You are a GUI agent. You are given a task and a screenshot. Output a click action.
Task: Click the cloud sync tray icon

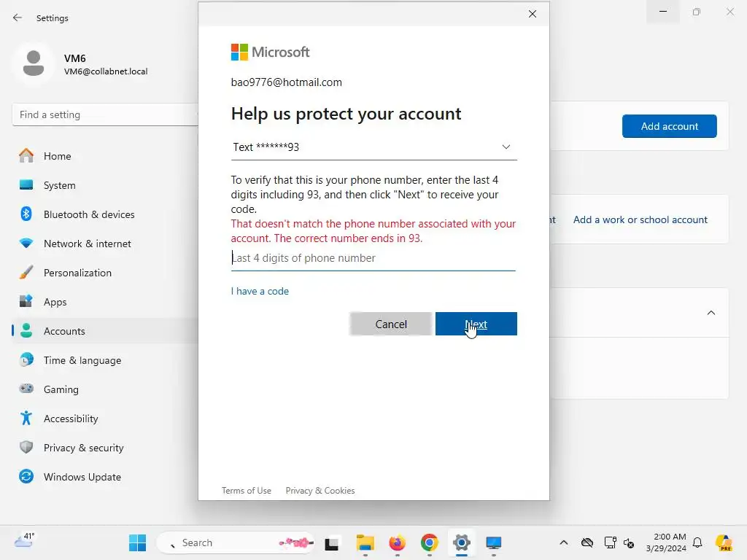(587, 542)
